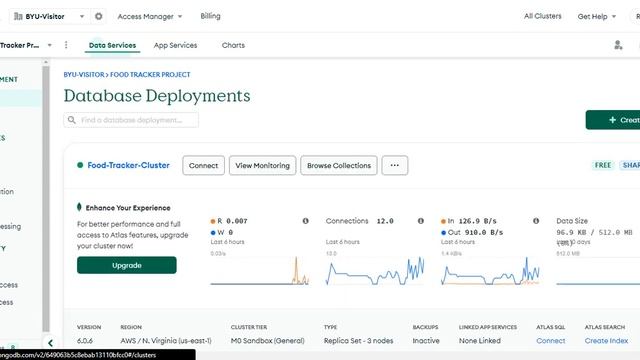Click Create Index link under Atlas Search
Screen dimensions: 640x360
pos(606,340)
